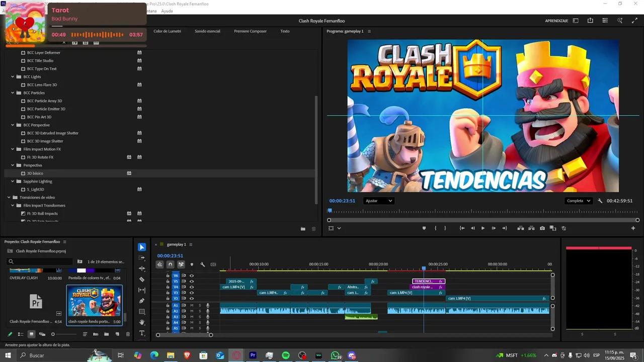Switch to Color de Lumetri tab
The height and width of the screenshot is (362, 644).
coord(167,31)
